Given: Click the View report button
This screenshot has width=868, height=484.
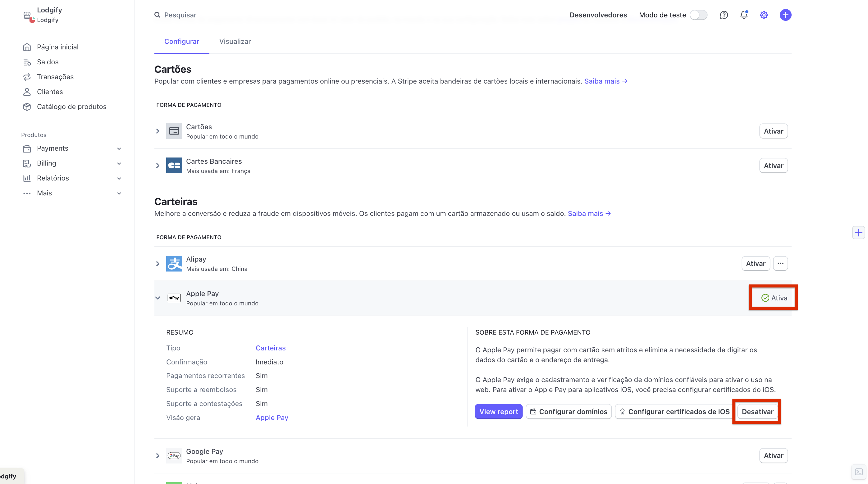Looking at the screenshot, I should (498, 412).
